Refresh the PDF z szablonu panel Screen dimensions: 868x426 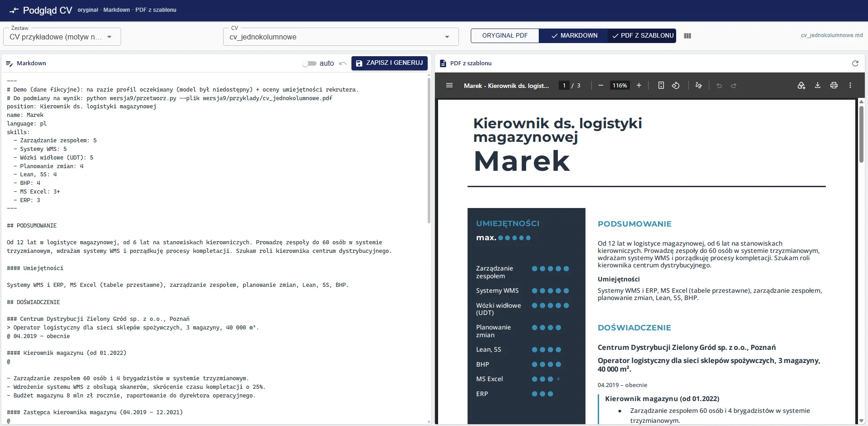point(855,63)
